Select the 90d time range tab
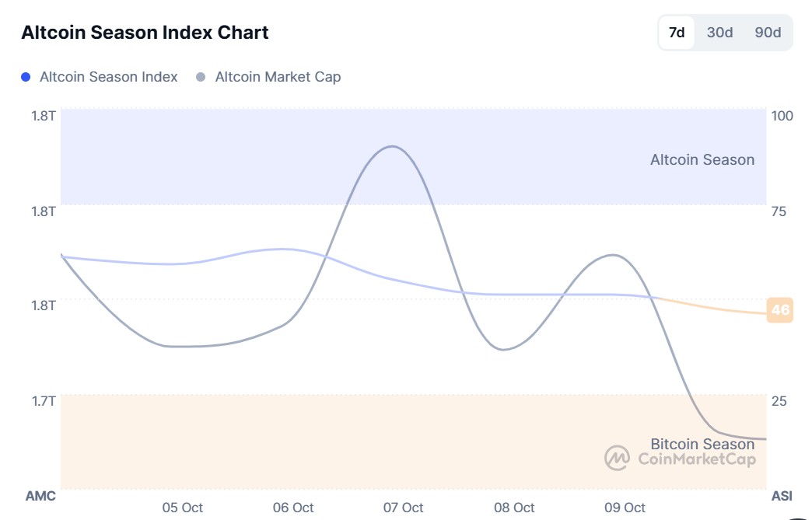 coord(768,33)
